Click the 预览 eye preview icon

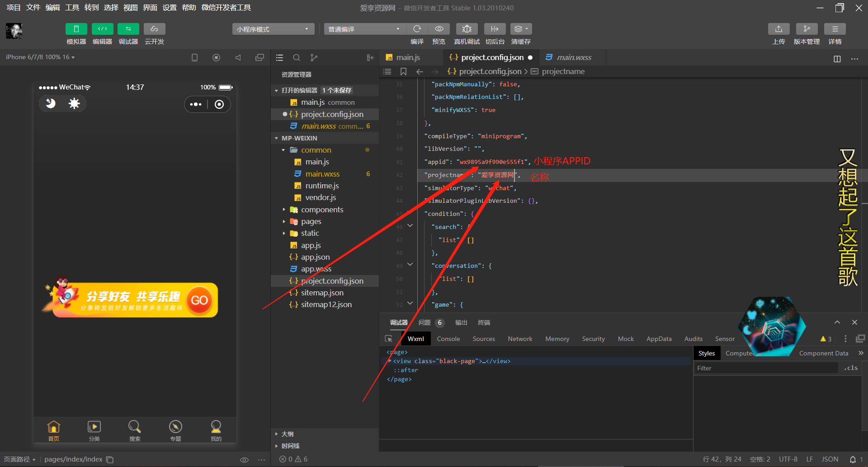point(439,29)
